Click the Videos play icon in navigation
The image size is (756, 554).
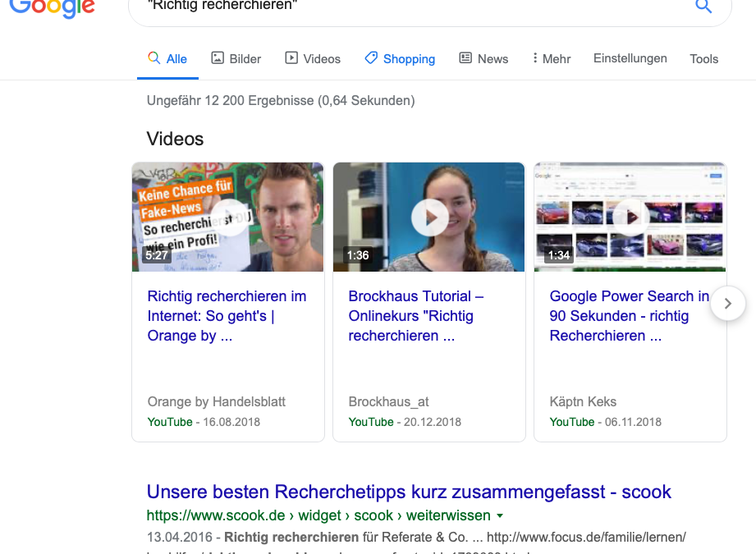tap(291, 58)
